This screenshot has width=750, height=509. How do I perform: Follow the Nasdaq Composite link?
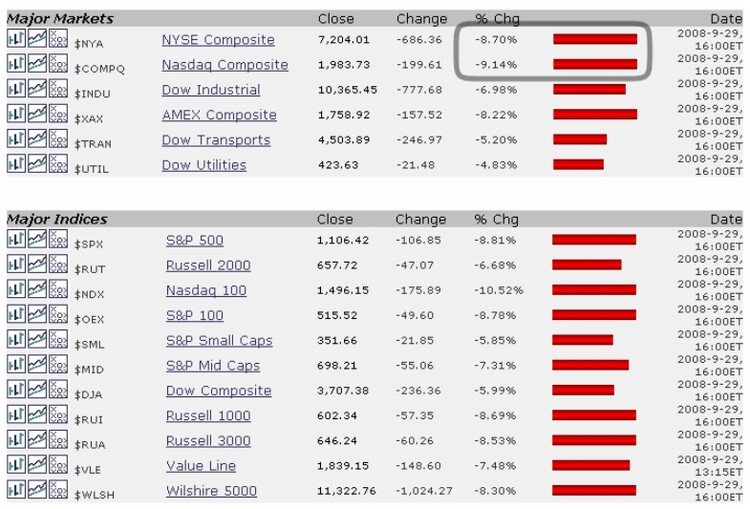(225, 65)
